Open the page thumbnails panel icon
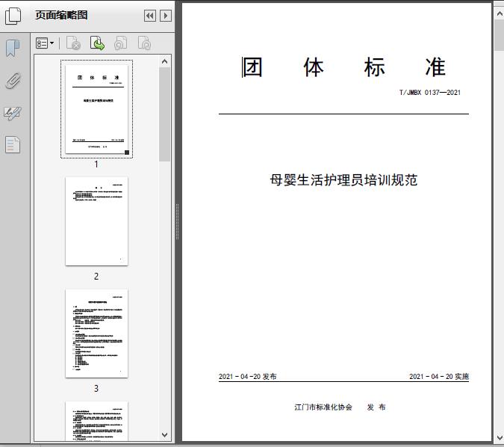The height and width of the screenshot is (447, 504). [x=13, y=16]
